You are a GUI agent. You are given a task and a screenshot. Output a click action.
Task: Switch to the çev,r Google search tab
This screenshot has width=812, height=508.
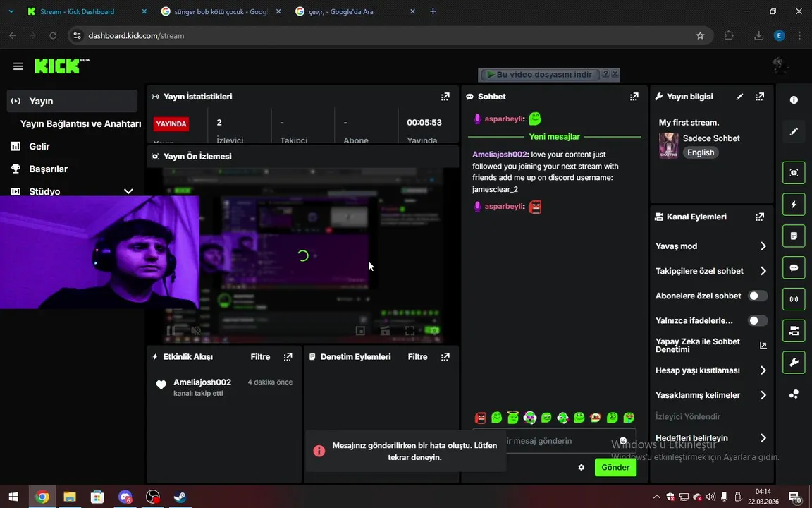(355, 11)
